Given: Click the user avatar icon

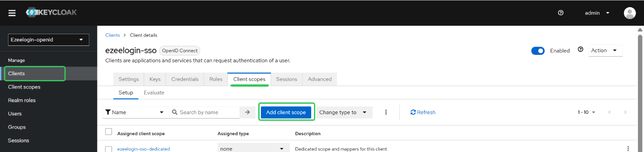Looking at the screenshot, I should tap(630, 13).
